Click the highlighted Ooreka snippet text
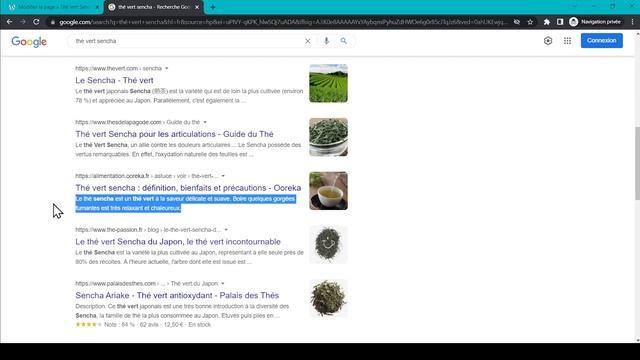The width and height of the screenshot is (640, 360). 186,203
